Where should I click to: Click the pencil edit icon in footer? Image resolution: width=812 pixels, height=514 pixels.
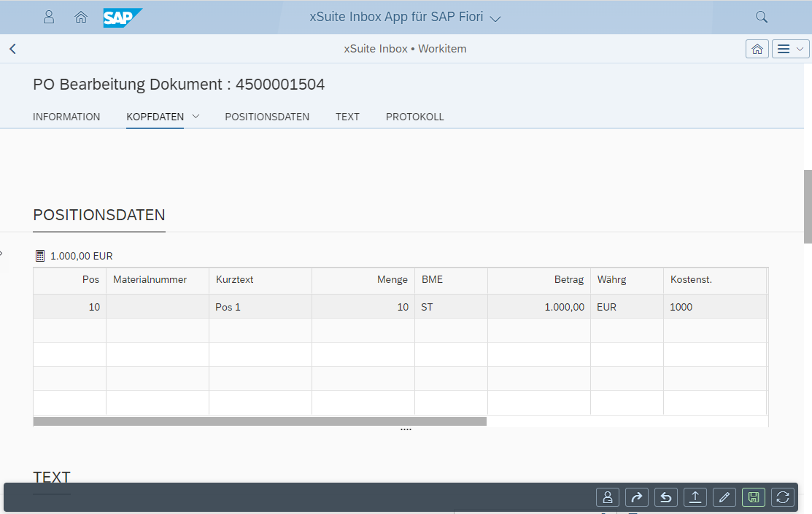pyautogui.click(x=724, y=497)
